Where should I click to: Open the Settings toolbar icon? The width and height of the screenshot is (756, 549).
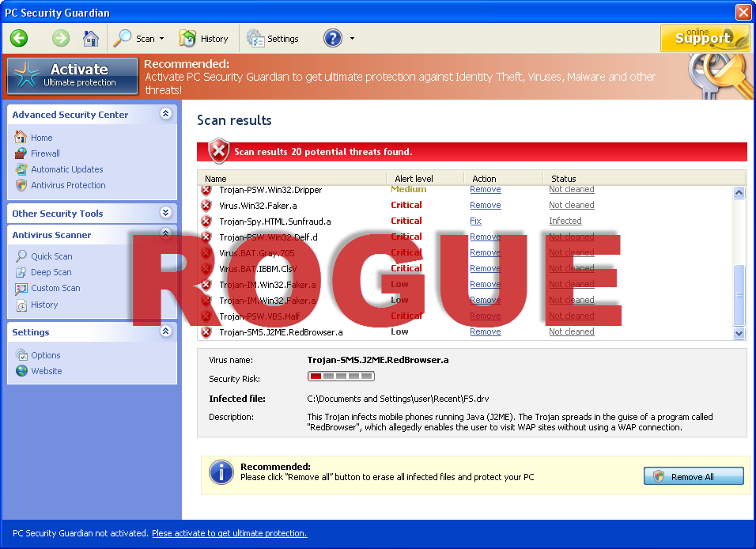tap(255, 38)
